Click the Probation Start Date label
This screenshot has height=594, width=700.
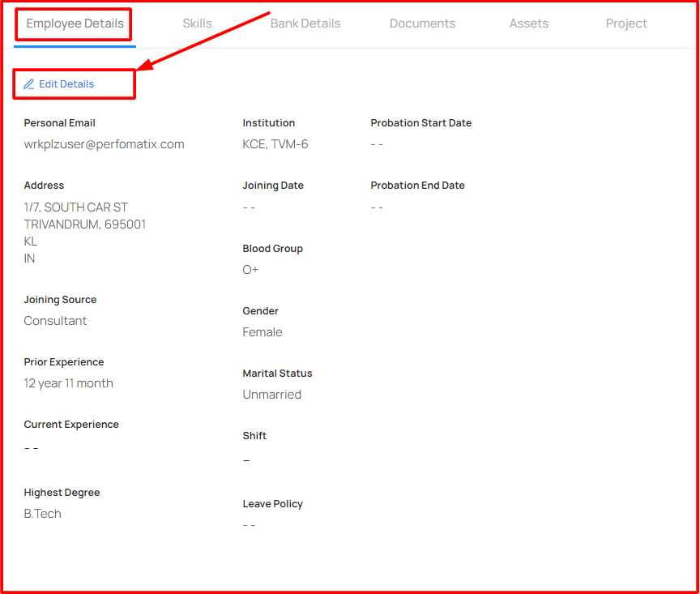point(421,123)
